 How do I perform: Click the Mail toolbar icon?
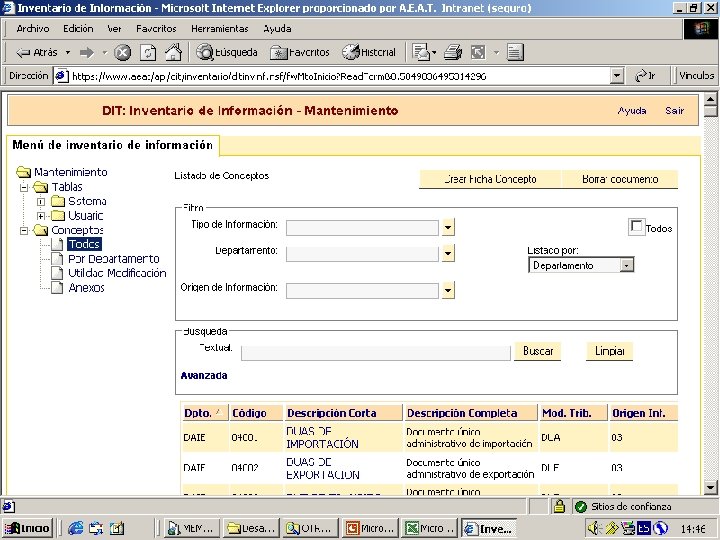coord(421,53)
